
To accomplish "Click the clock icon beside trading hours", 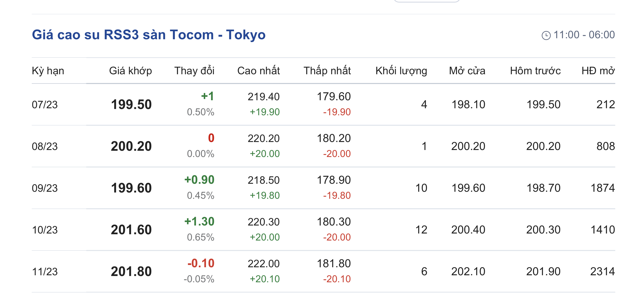I will pos(546,35).
